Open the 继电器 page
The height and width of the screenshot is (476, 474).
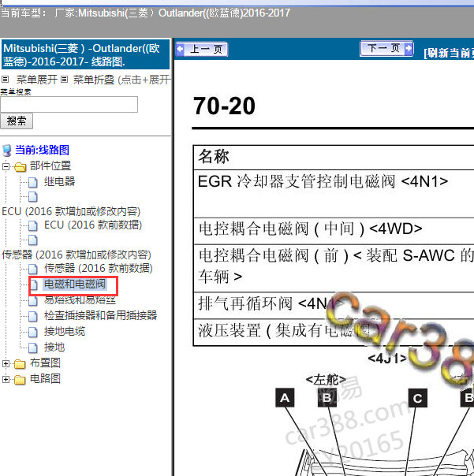[x=60, y=181]
